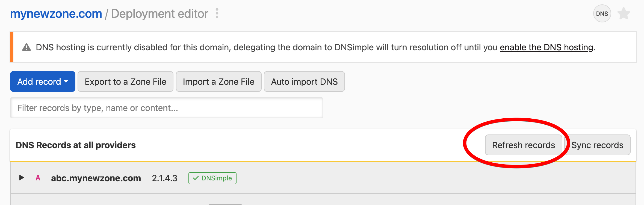This screenshot has width=644, height=205.
Task: Star this domain as a favorite
Action: tap(624, 14)
